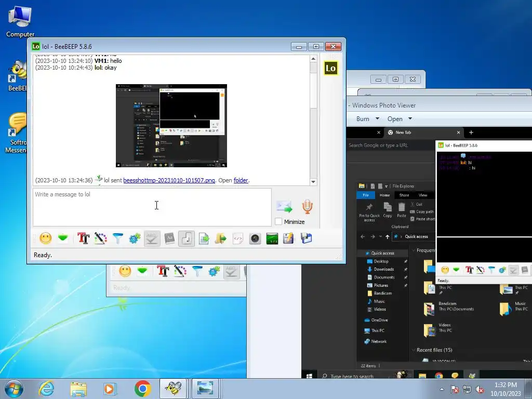The image size is (532, 399).
Task: Click the color pencil icon in background BeeBEEP window
Action: (x=180, y=271)
